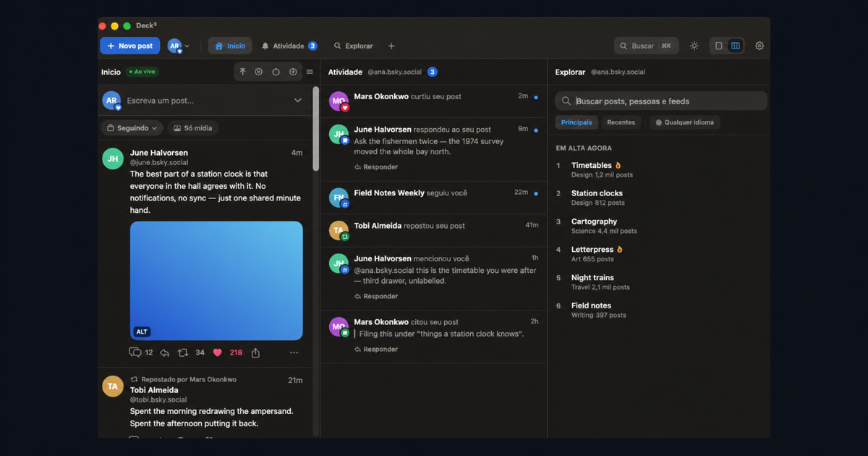This screenshot has height=456, width=868.
Task: Focus the top Buscar search box
Action: point(647,46)
